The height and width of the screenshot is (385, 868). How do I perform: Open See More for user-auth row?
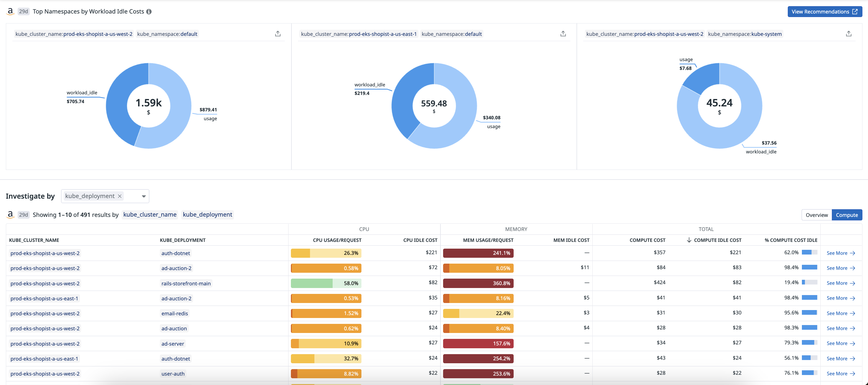tap(841, 374)
